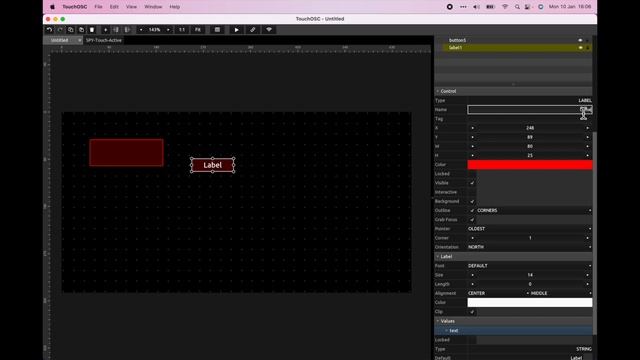The image size is (640, 360).
Task: Collapse the Label properties section
Action: [x=438, y=256]
